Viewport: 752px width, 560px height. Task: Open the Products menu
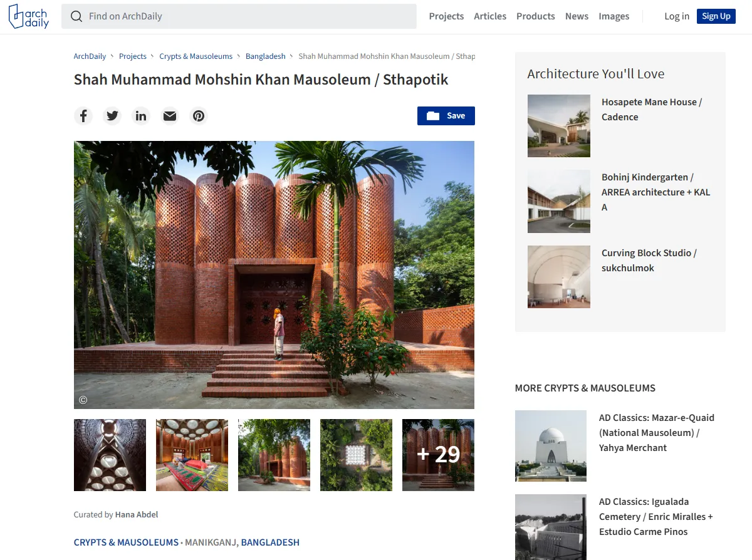coord(536,16)
